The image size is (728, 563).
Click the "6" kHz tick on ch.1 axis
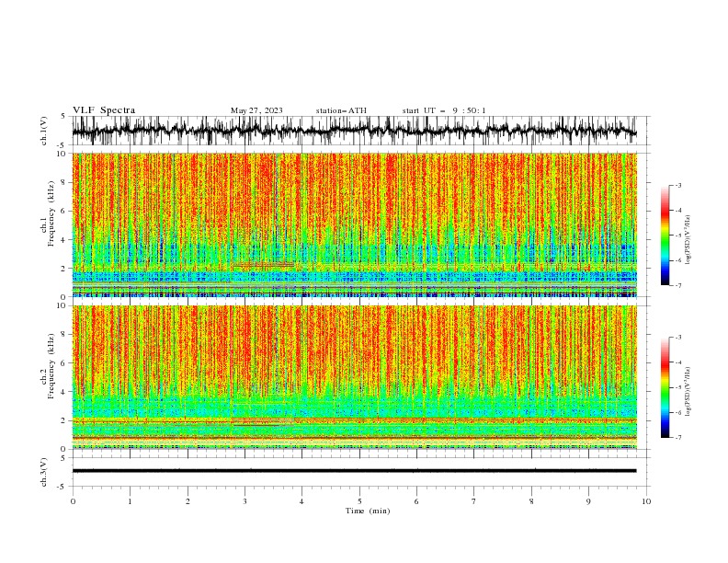[64, 211]
